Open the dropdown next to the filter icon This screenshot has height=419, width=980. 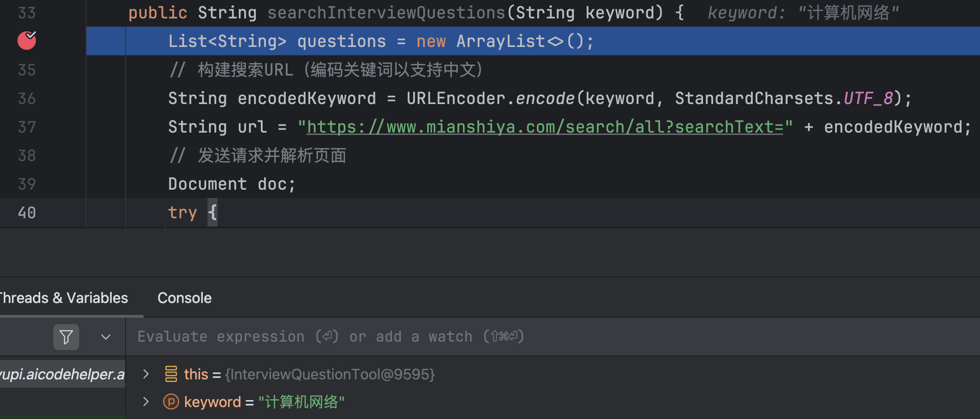[x=106, y=337]
